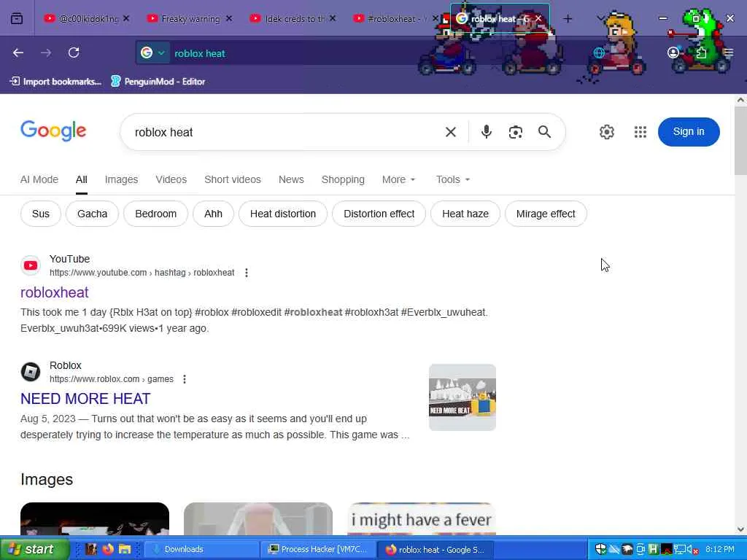
Task: Search by image with the camera icon
Action: point(516,132)
